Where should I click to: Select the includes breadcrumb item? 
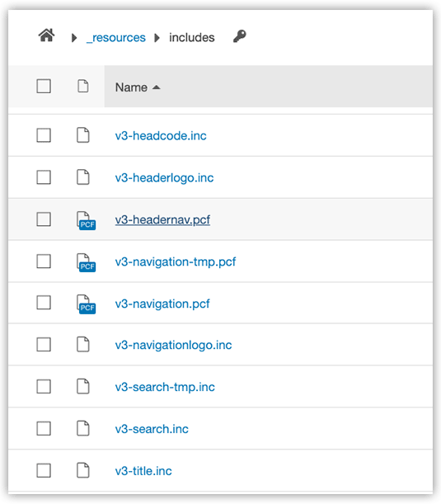(x=192, y=38)
